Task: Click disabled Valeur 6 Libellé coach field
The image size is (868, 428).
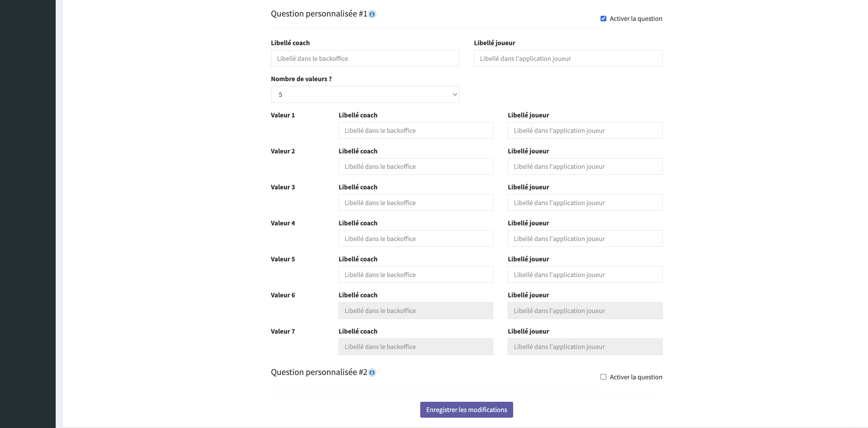Action: point(416,311)
